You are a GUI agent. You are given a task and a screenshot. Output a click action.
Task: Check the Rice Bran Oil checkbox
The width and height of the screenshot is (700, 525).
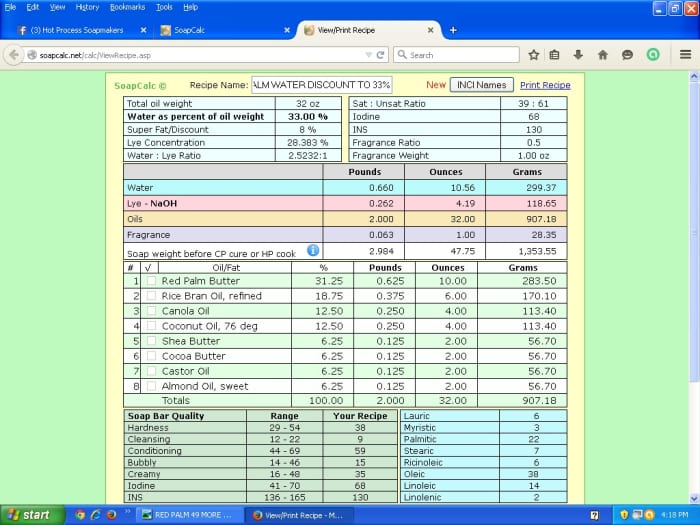tap(151, 296)
